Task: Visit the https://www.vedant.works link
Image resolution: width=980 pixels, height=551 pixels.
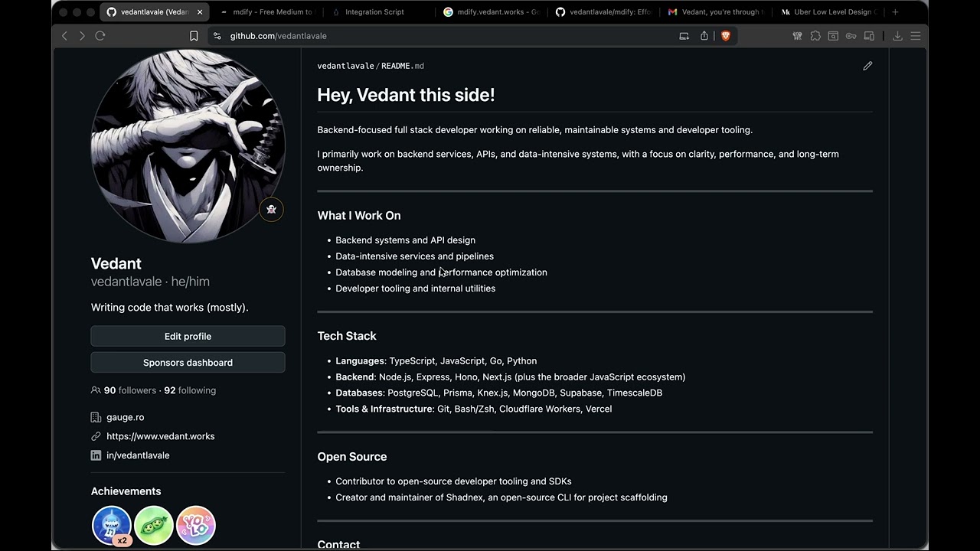Action: [x=160, y=436]
